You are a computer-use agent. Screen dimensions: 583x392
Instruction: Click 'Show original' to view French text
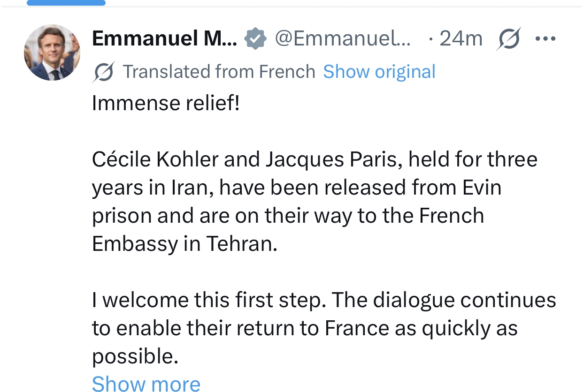[x=379, y=72]
